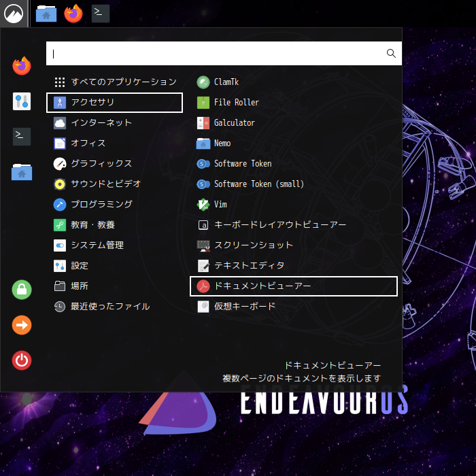This screenshot has width=476, height=476.
Task: Launch ClamTk antivirus
Action: (294, 82)
